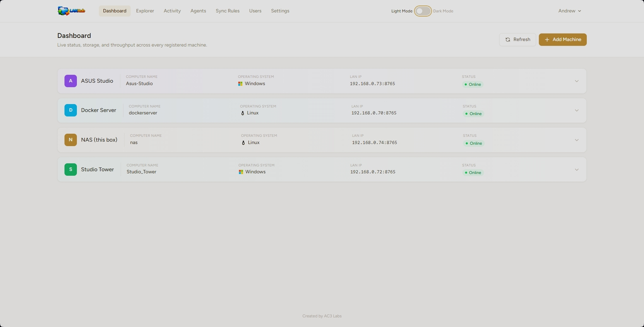
Task: Expand the Studio Tower machine card
Action: click(577, 170)
